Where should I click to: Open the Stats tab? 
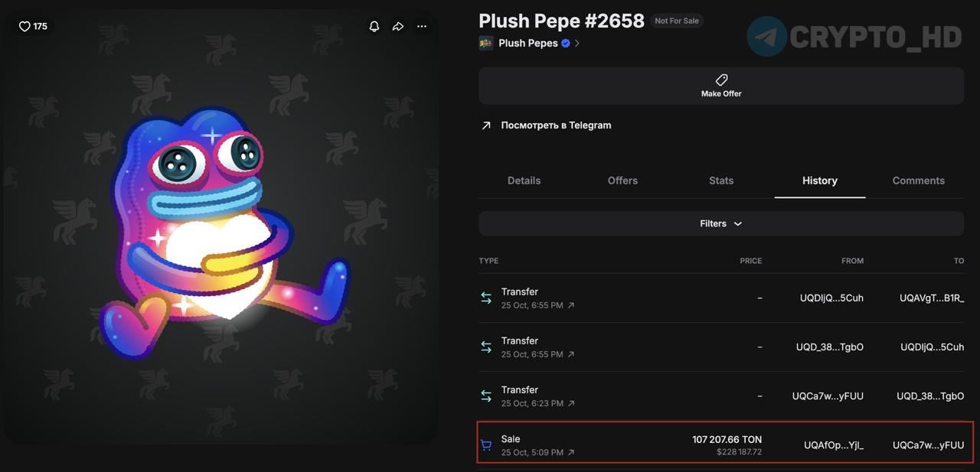(x=721, y=181)
